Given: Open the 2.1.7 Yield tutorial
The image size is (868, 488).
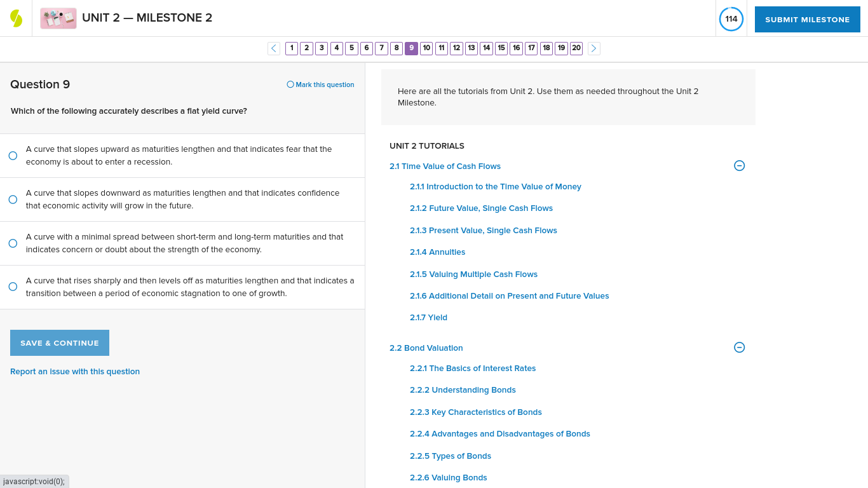Looking at the screenshot, I should point(428,317).
